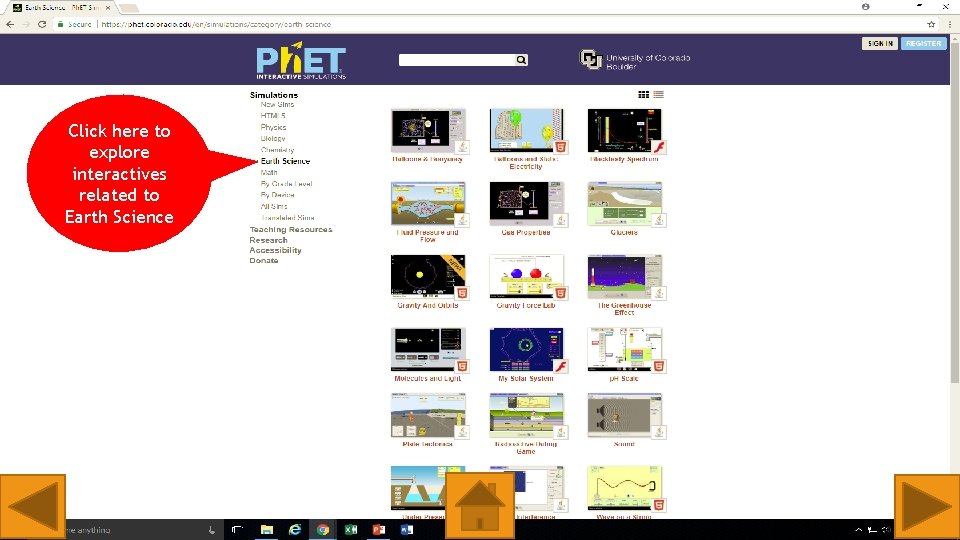Open Accessibility in the sidebar
The width and height of the screenshot is (960, 540).
(x=275, y=250)
